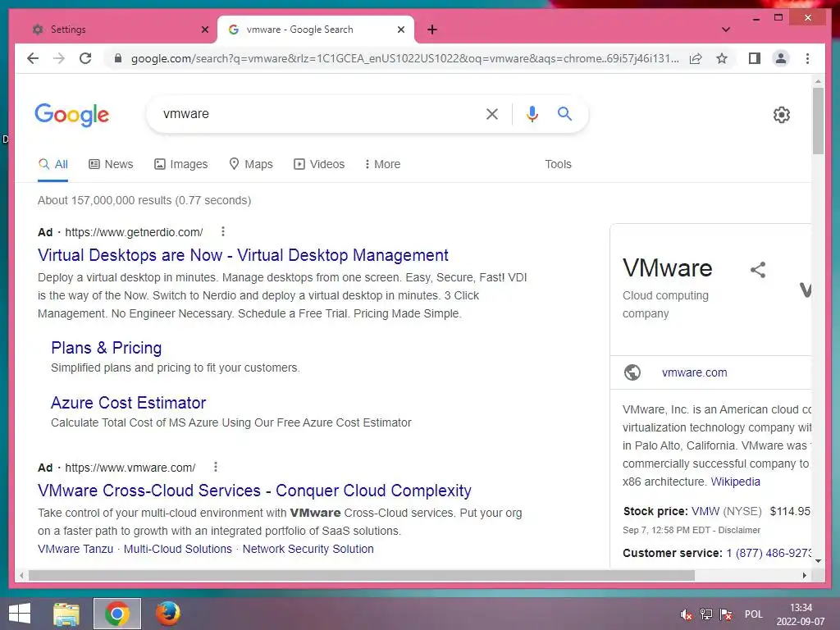Image resolution: width=840 pixels, height=630 pixels.
Task: Call the customer service phone link
Action: (769, 553)
